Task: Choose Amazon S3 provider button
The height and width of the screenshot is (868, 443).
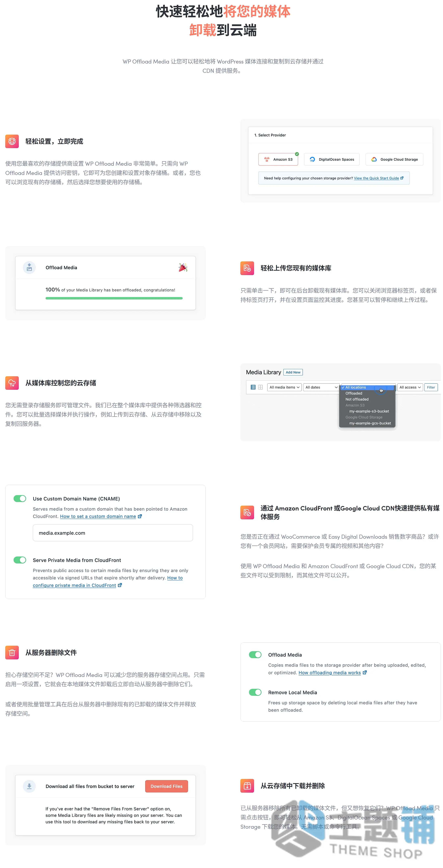Action: coord(278,159)
